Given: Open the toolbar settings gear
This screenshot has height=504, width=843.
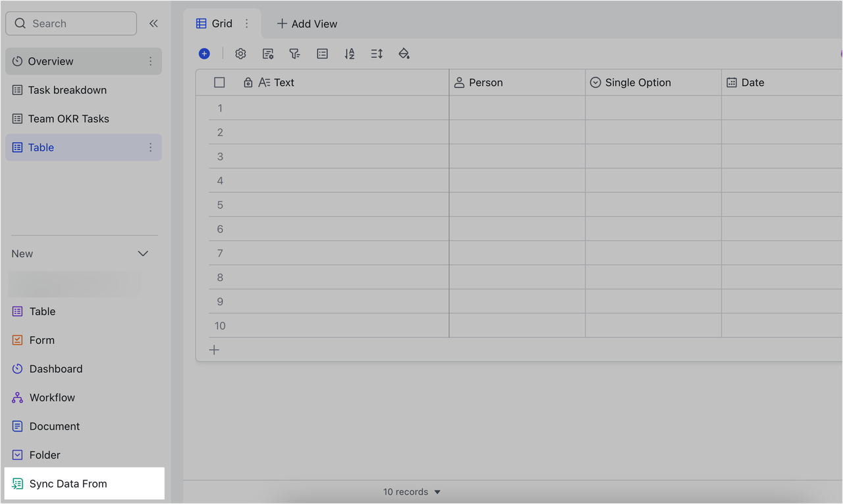Looking at the screenshot, I should point(240,53).
